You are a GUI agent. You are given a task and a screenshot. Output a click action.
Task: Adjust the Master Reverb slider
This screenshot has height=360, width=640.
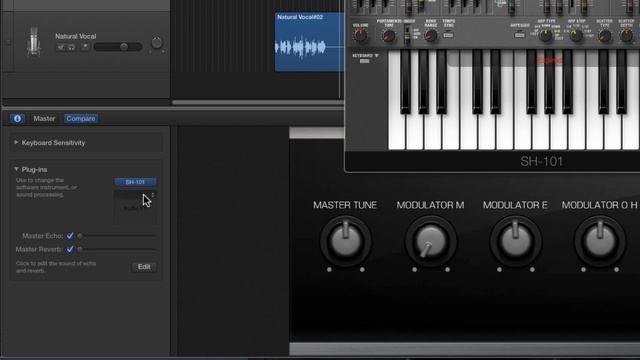coord(117,249)
